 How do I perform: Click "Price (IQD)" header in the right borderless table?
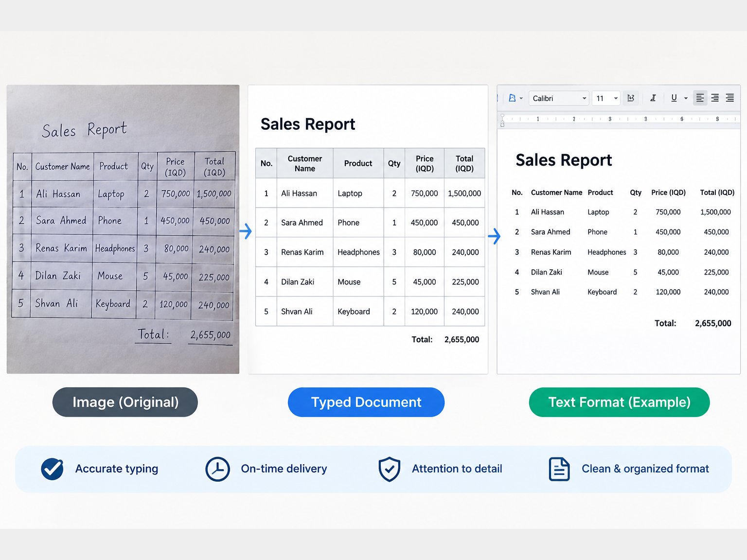click(668, 192)
